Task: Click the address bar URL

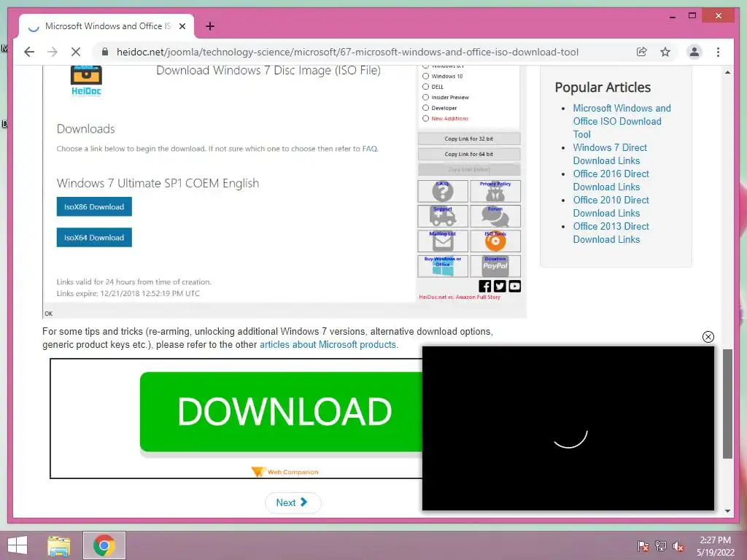Action: 347,52
